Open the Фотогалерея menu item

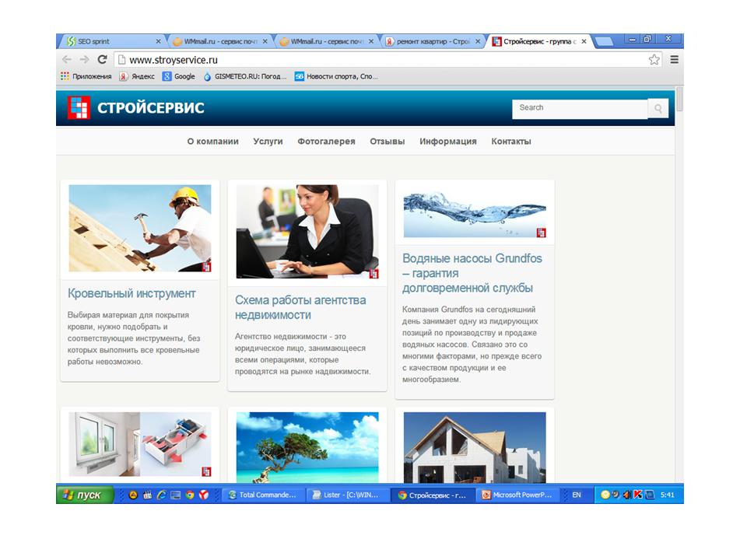326,142
